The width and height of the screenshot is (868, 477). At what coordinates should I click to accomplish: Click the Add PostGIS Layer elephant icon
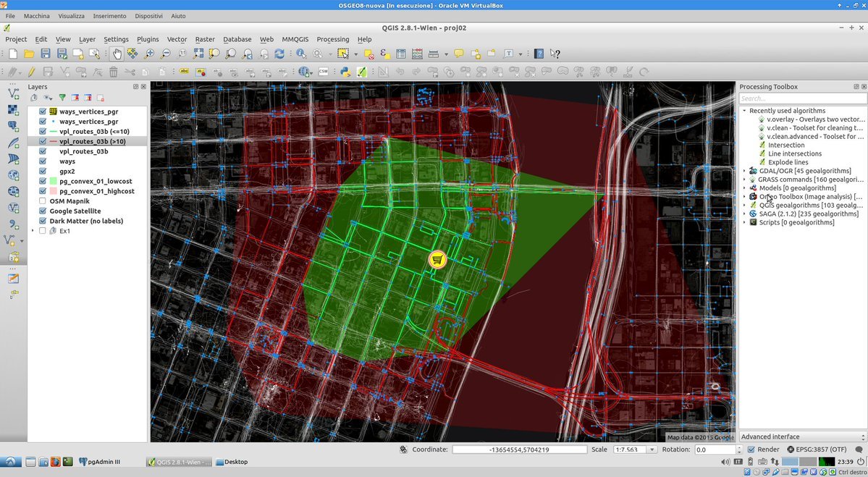click(13, 125)
